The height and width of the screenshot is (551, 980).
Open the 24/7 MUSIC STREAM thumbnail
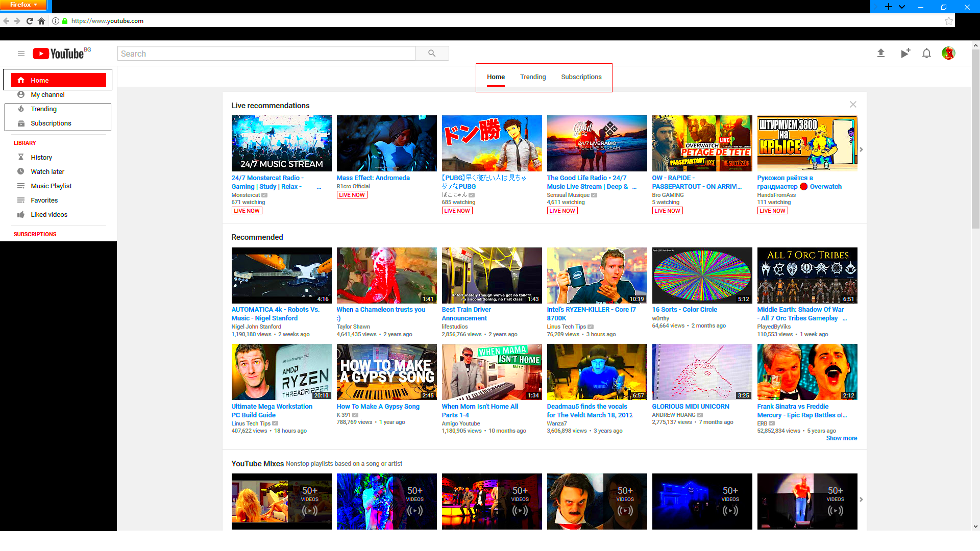click(281, 143)
